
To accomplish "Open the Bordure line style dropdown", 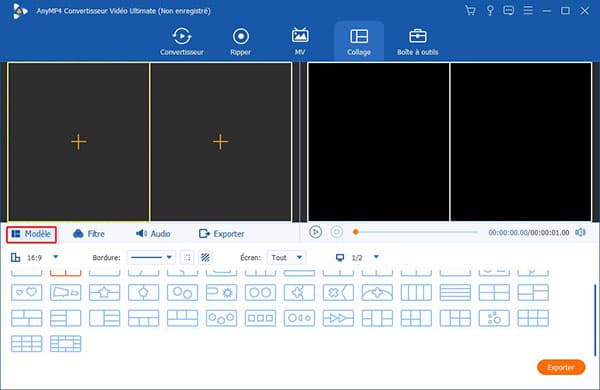I will [151, 257].
